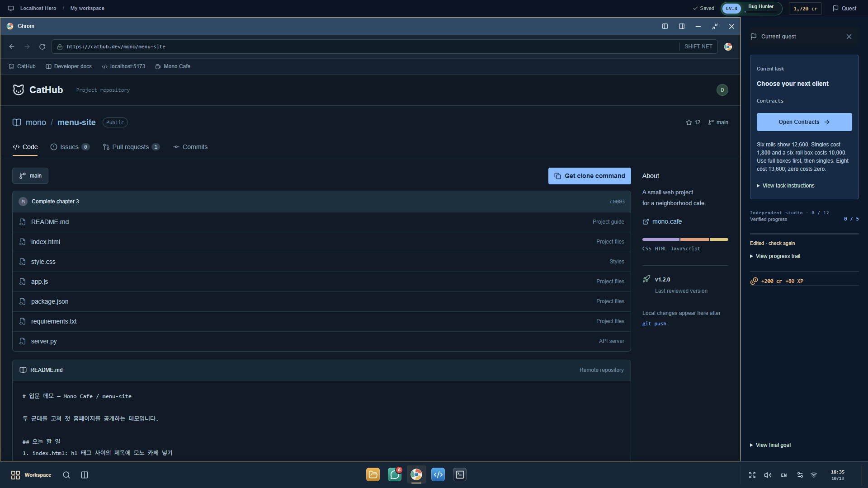Click the taskbar search icon
The width and height of the screenshot is (868, 488).
click(66, 475)
